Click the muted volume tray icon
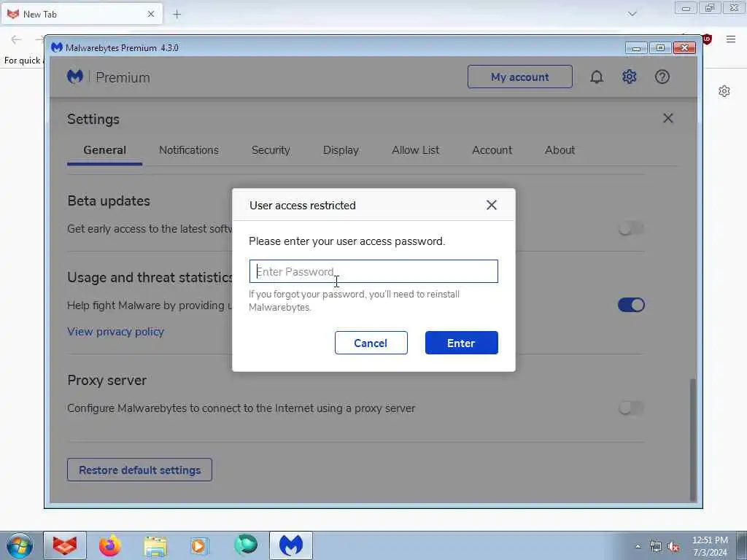Viewport: 747px width, 560px height. pos(673,546)
